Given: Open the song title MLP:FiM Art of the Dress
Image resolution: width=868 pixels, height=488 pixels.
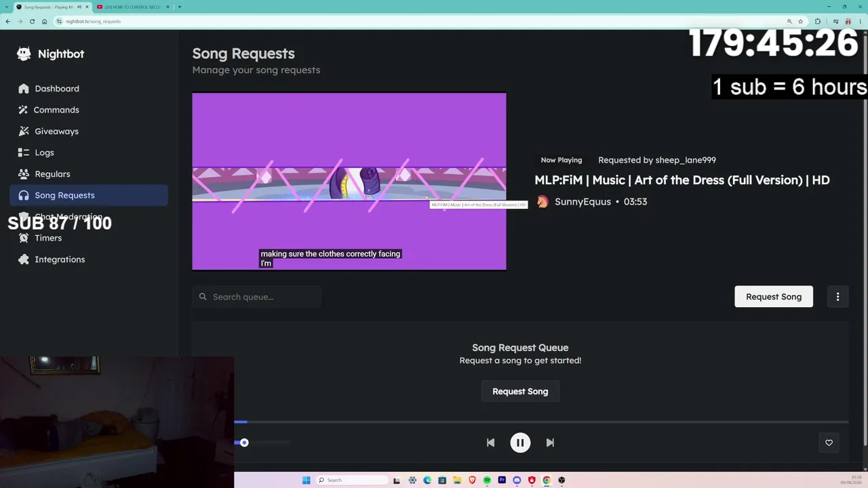Looking at the screenshot, I should point(682,180).
